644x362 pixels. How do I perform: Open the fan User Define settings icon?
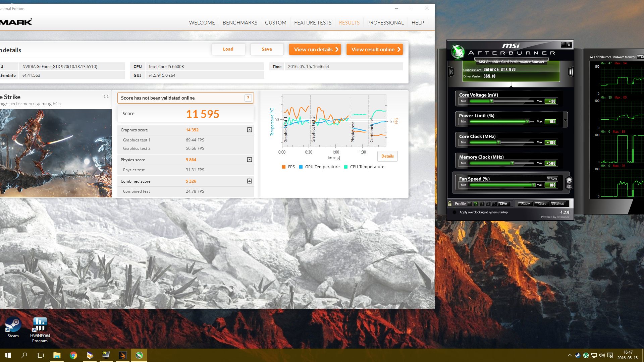click(x=569, y=183)
